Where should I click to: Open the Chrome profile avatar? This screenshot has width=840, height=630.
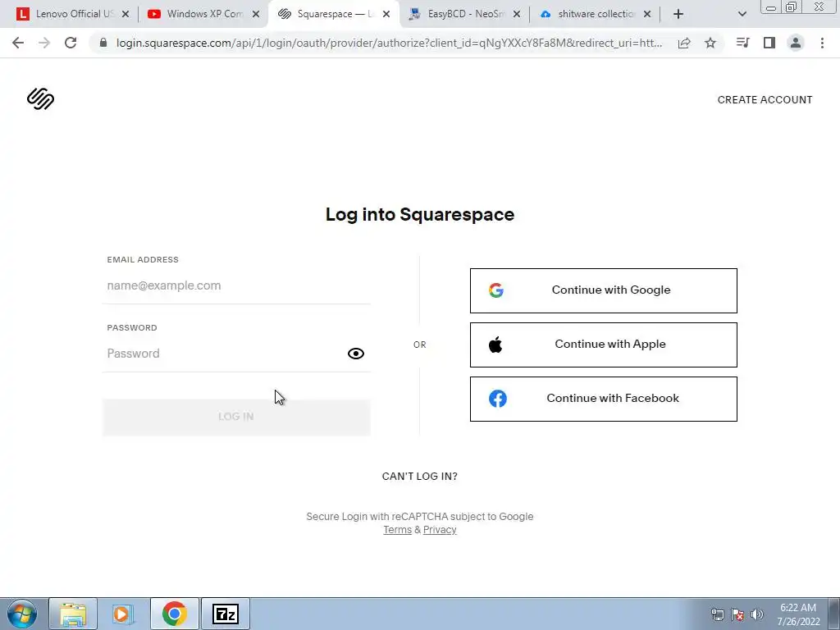[x=796, y=43]
